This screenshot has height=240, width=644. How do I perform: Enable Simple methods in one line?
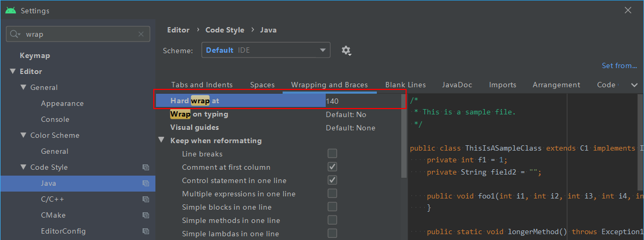[332, 220]
